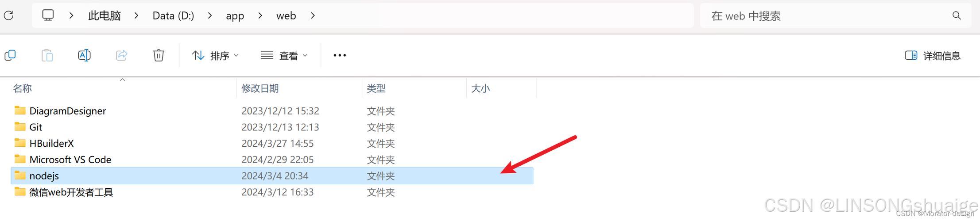Sort by 修改日期 column header

click(260, 88)
